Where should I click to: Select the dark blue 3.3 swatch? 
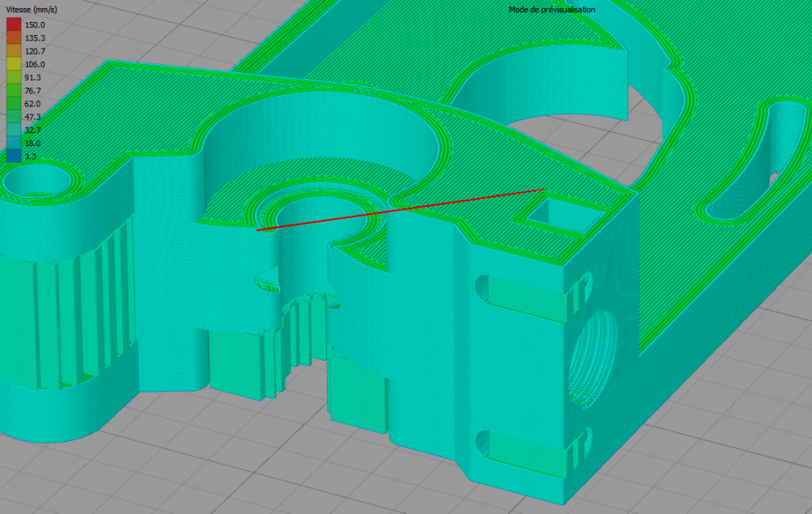(x=14, y=156)
